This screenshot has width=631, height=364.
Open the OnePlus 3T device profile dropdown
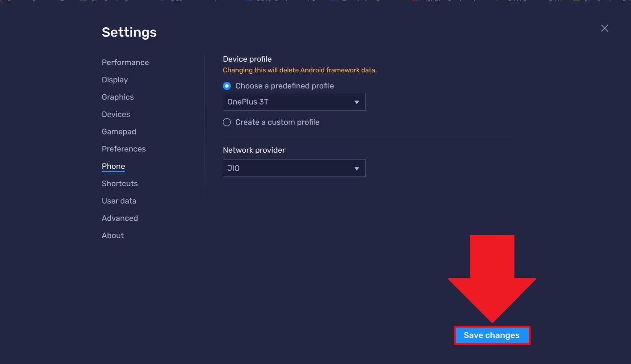click(x=294, y=102)
